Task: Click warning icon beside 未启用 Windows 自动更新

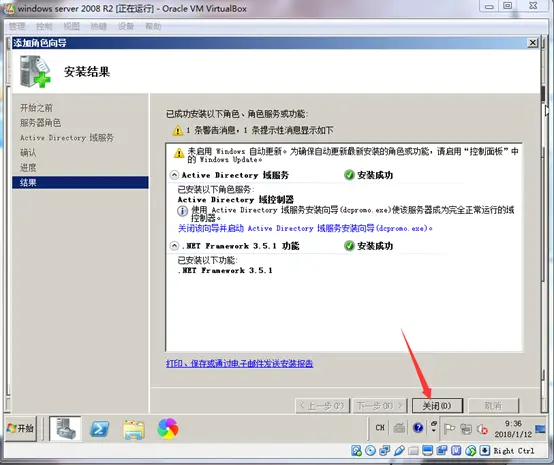Action: click(179, 153)
